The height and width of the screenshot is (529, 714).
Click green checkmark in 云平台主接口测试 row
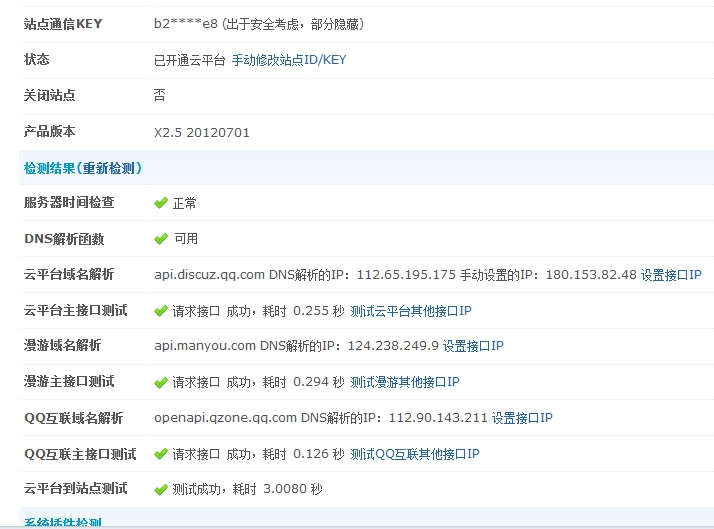tap(161, 310)
